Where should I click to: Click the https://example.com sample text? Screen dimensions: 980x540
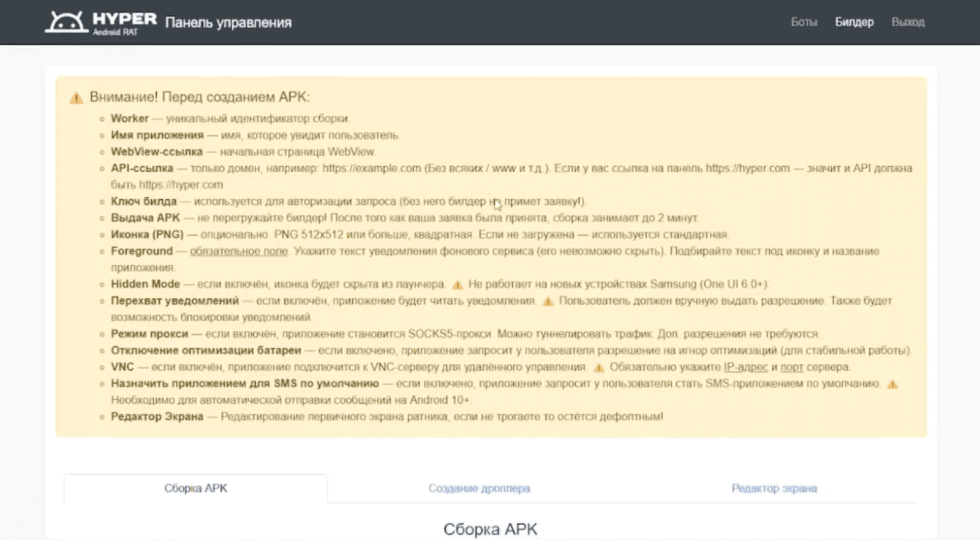(x=372, y=168)
